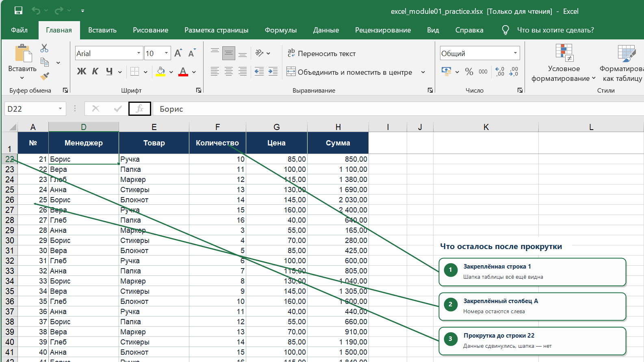Open the Insert Function (fx) dialog
Screen dimensions: 644x362
[140, 108]
